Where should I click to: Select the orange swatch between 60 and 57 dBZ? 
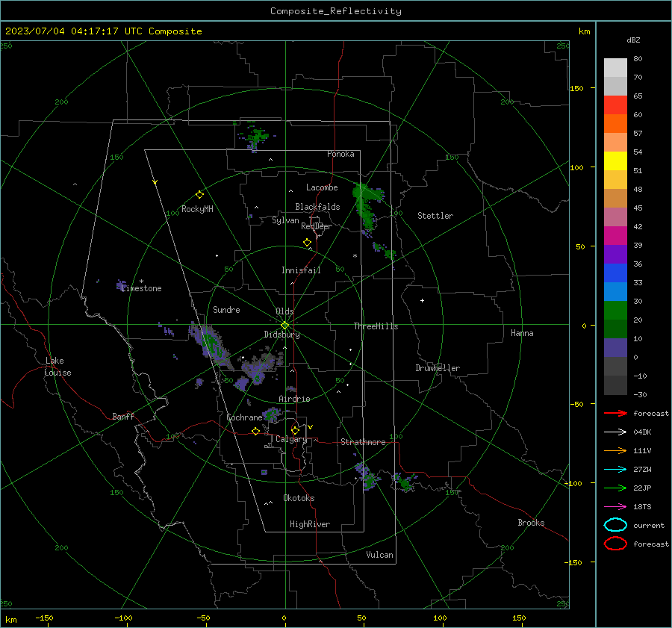point(615,124)
